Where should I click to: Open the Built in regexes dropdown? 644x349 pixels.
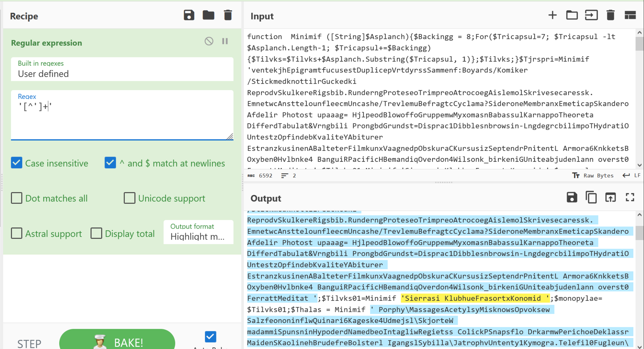point(122,69)
